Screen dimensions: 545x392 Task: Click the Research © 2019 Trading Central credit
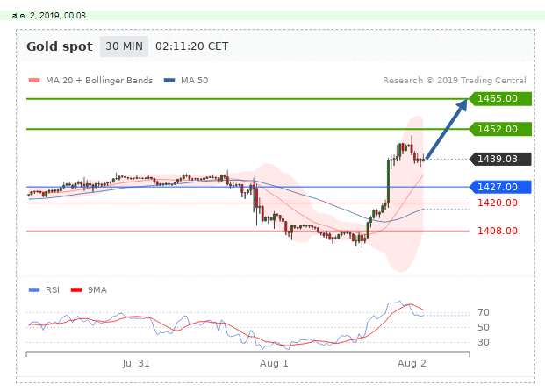455,81
